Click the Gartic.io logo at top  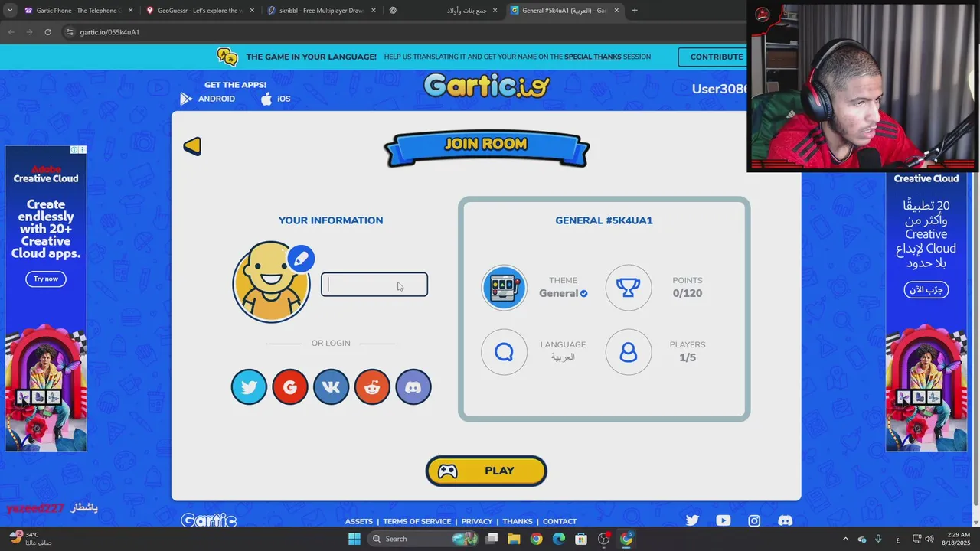click(487, 86)
